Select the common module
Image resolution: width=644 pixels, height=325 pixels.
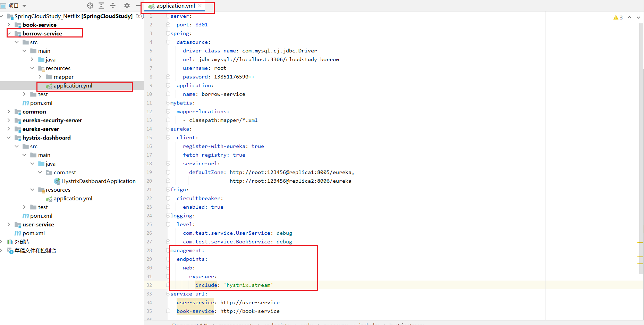point(34,111)
